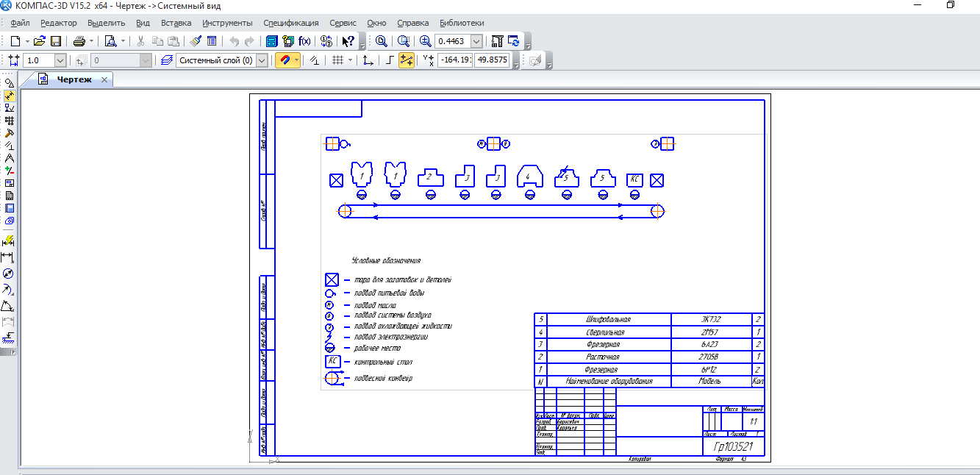
Task: Toggle local coordinate system icon
Action: (x=368, y=60)
